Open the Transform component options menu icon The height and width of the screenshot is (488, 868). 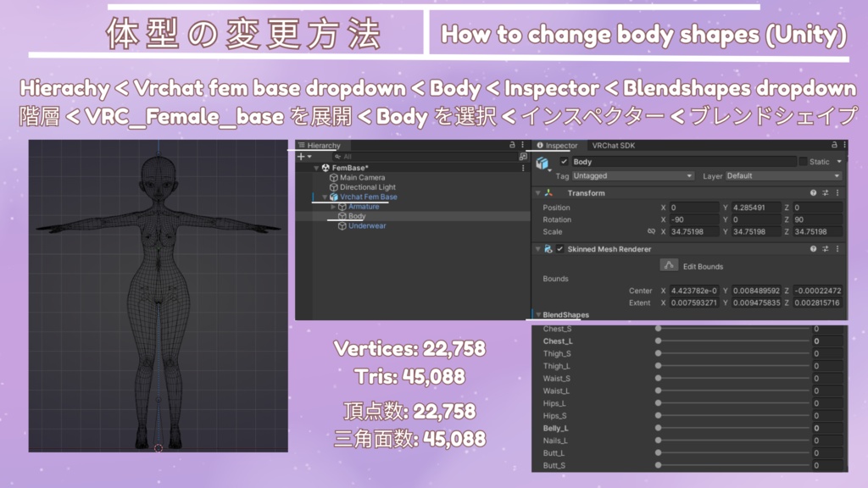[837, 192]
